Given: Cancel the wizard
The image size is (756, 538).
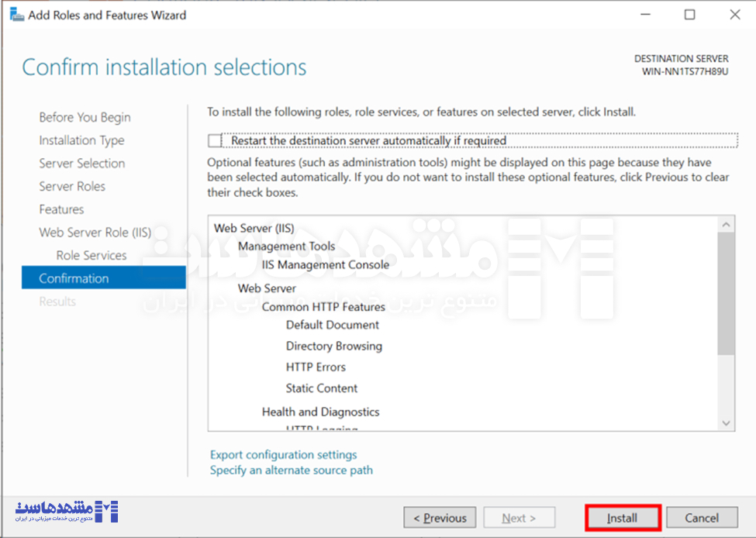Looking at the screenshot, I should 702,518.
